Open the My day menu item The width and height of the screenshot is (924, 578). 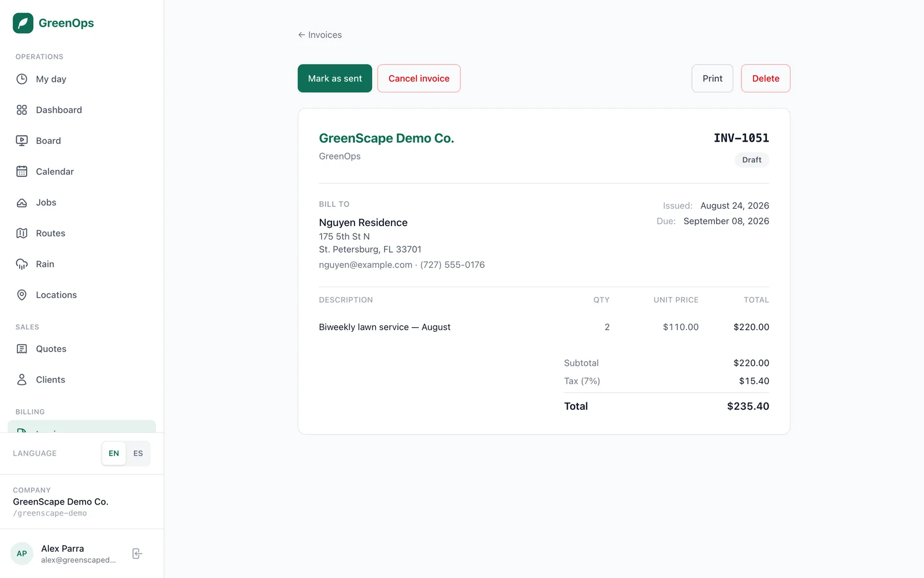pos(82,79)
